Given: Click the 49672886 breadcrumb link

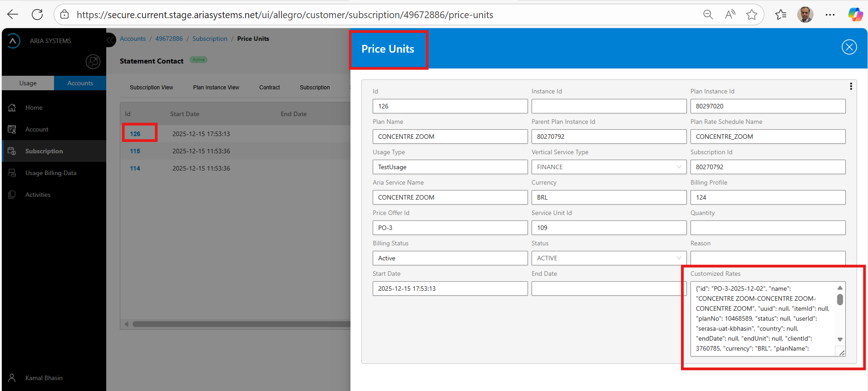Looking at the screenshot, I should [x=169, y=39].
